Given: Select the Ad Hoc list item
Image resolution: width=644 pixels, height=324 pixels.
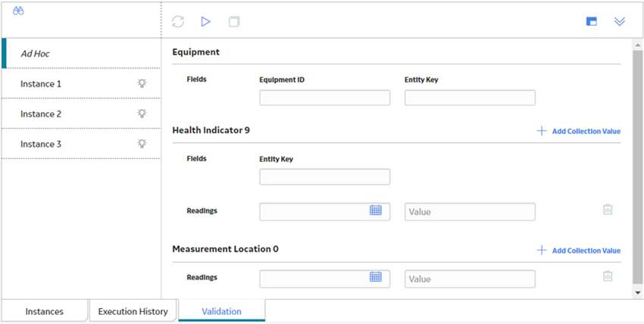Looking at the screenshot, I should point(81,53).
